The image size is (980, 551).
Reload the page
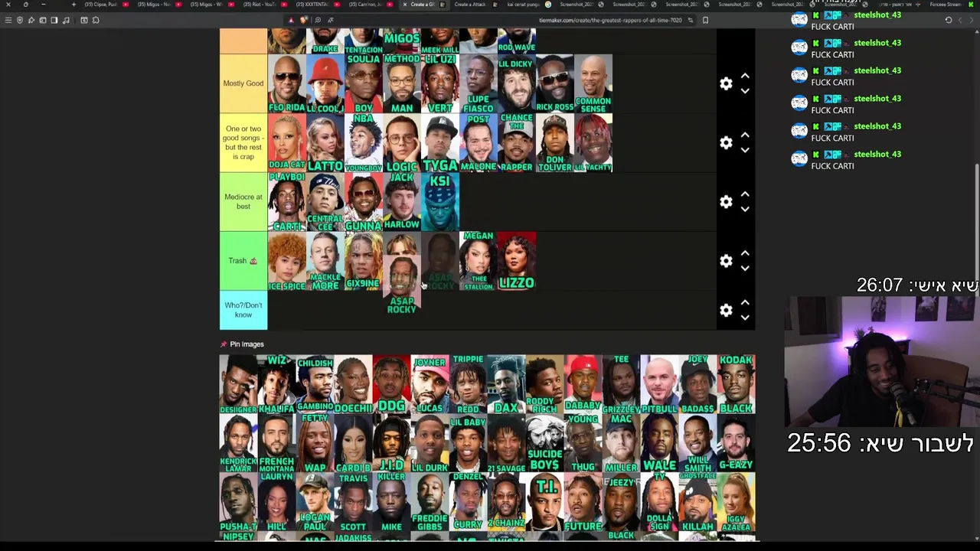(949, 20)
